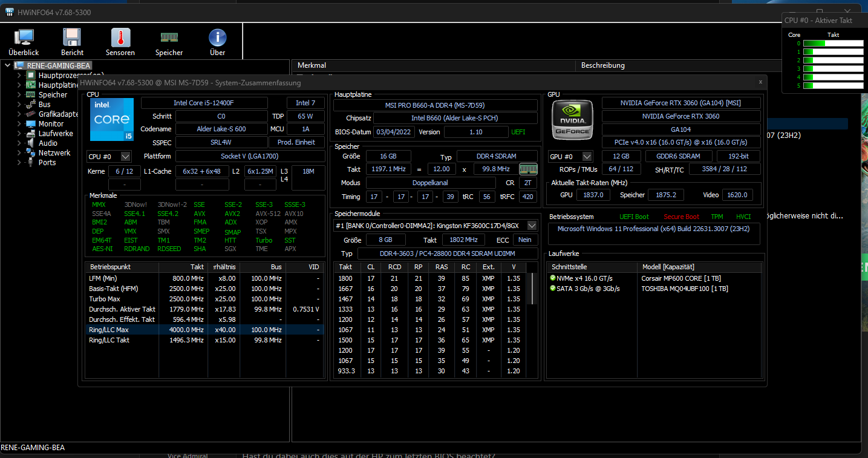Image resolution: width=868 pixels, height=458 pixels.
Task: Click the Grafikadapter card icon in tree
Action: 30,114
